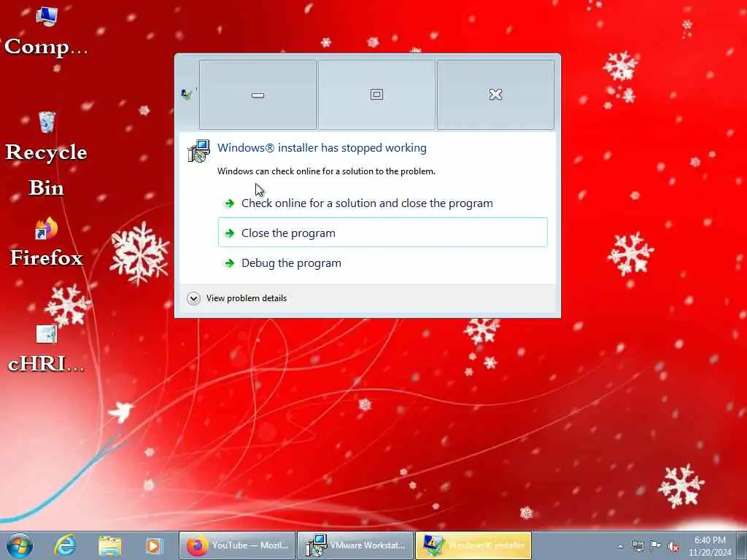Open Windows Explorer folder from the taskbar

click(109, 545)
